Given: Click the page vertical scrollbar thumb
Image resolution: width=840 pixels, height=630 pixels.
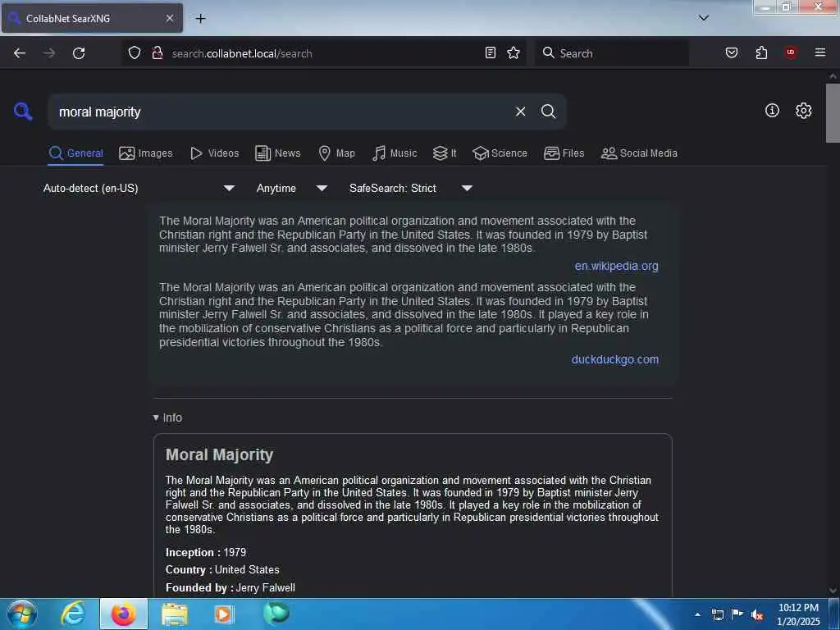Looking at the screenshot, I should (x=833, y=112).
